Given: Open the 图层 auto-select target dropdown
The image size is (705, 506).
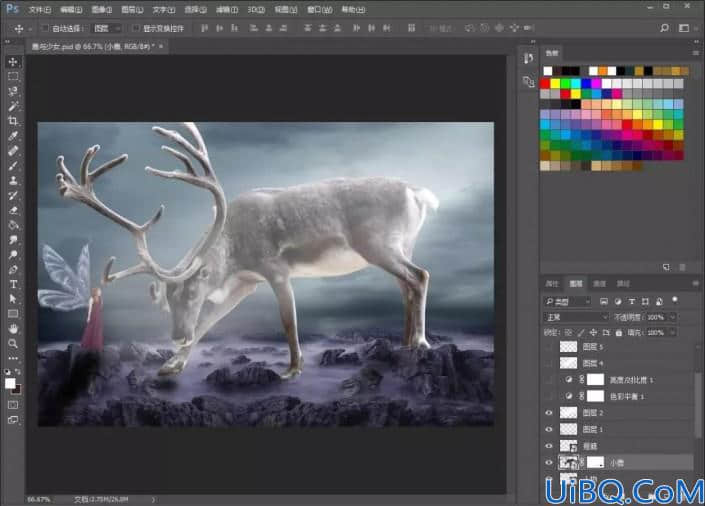Looking at the screenshot, I should pos(107,28).
